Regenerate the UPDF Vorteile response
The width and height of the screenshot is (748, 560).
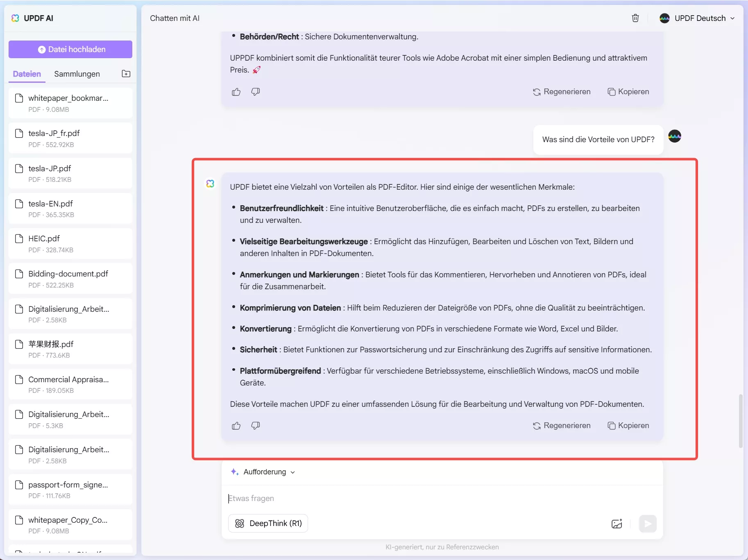562,426
